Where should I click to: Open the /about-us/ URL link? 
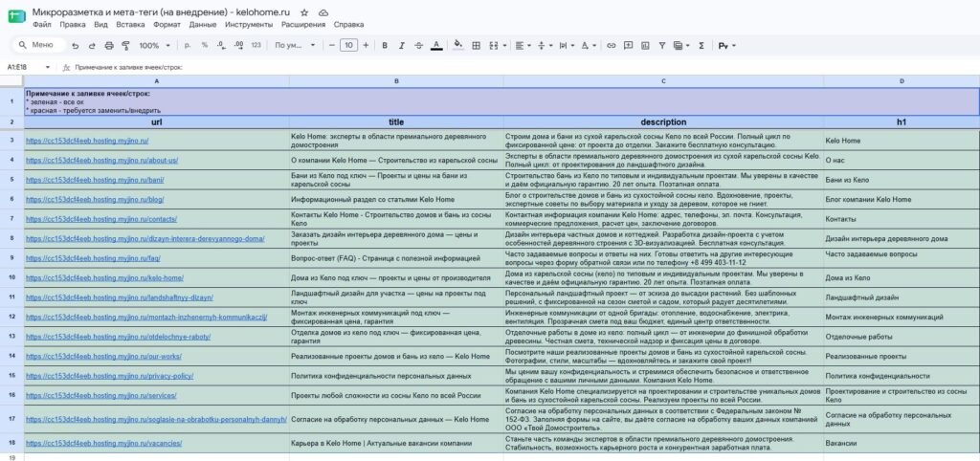(x=101, y=161)
